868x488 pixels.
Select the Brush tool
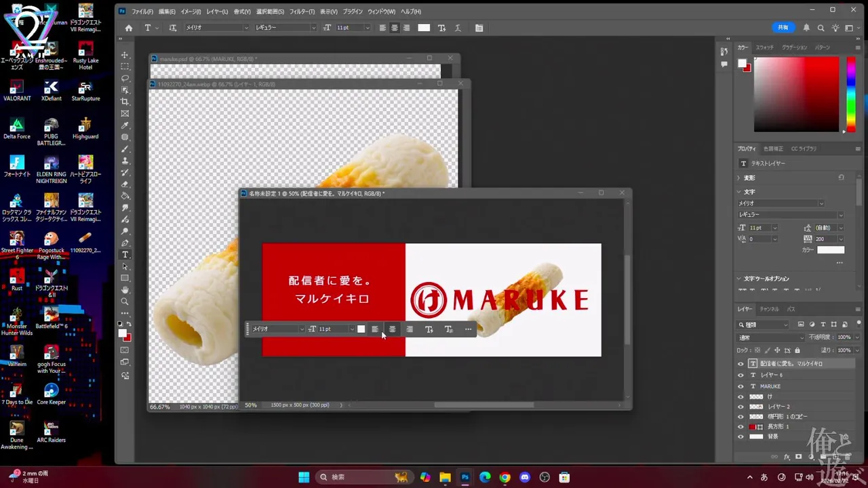[125, 148]
